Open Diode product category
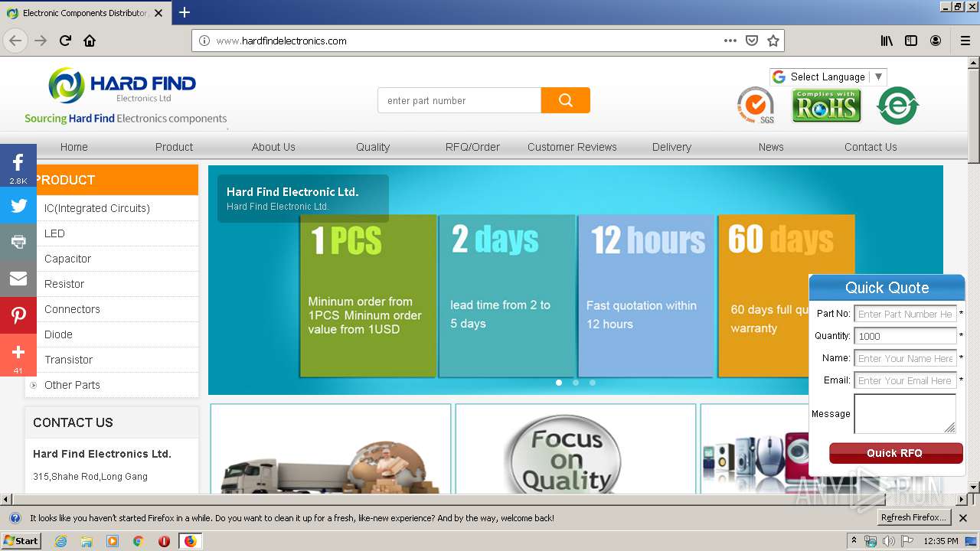The height and width of the screenshot is (551, 980). point(58,334)
